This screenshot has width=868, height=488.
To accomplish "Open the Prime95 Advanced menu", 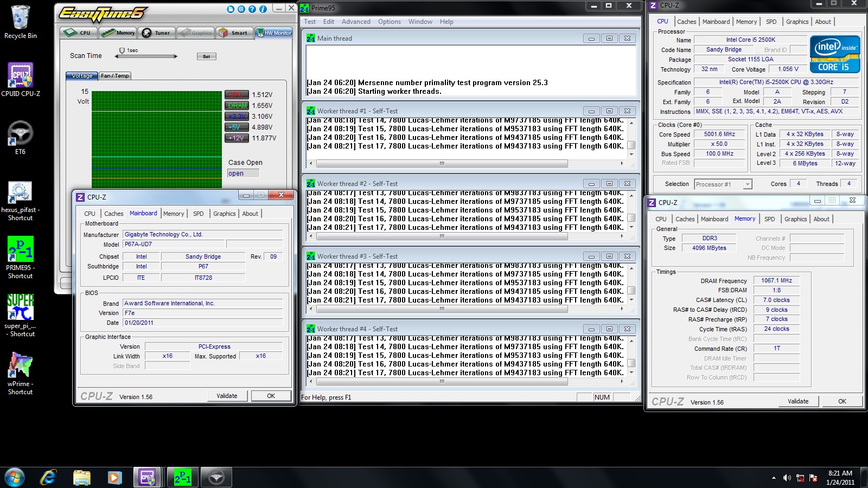I will (x=356, y=22).
